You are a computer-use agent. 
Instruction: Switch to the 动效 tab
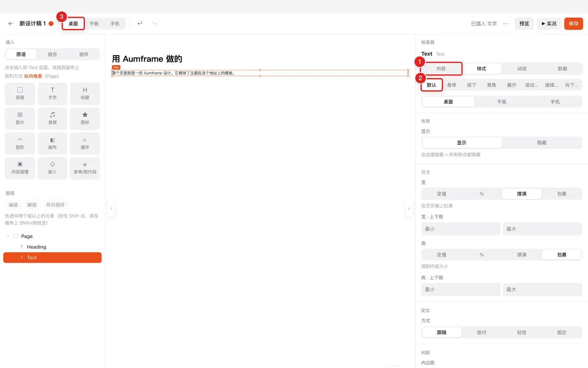pyautogui.click(x=522, y=69)
